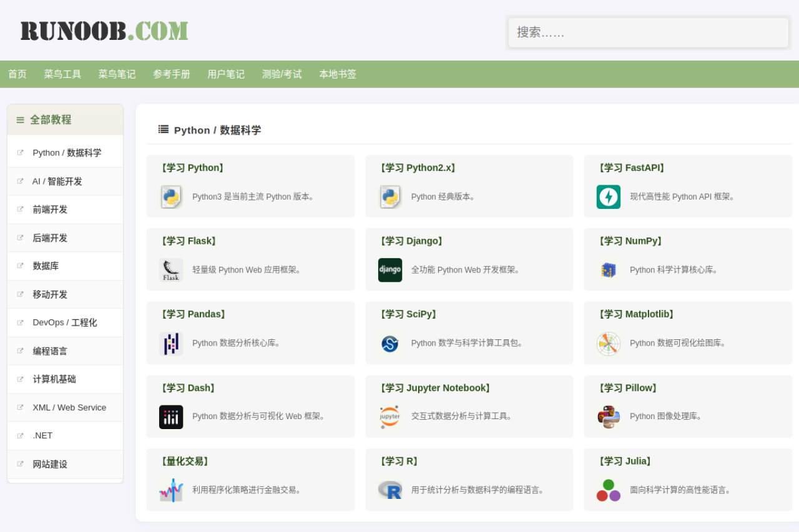Open the Jupyter logo icon

pos(390,417)
